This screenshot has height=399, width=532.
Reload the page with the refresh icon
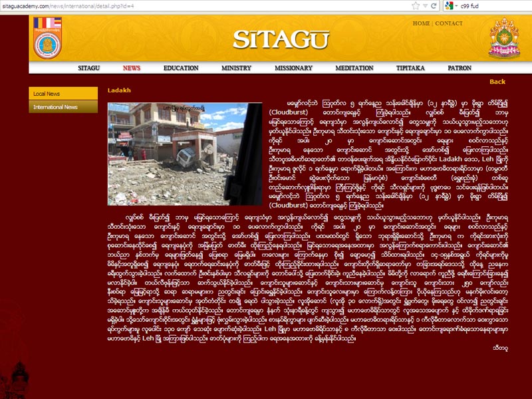434,6
